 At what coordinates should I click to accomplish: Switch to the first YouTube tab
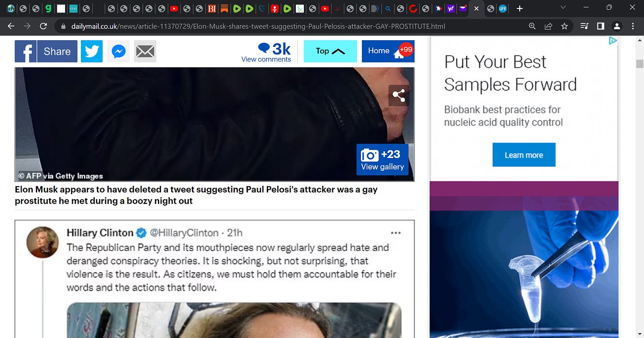pos(174,8)
